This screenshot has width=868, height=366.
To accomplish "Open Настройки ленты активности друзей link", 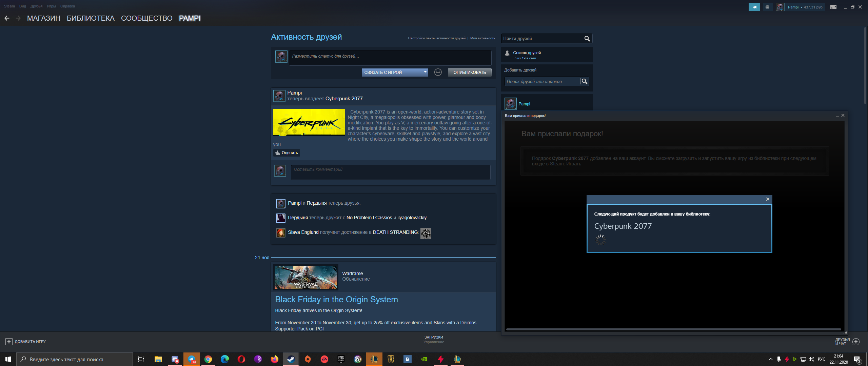I will (x=437, y=38).
